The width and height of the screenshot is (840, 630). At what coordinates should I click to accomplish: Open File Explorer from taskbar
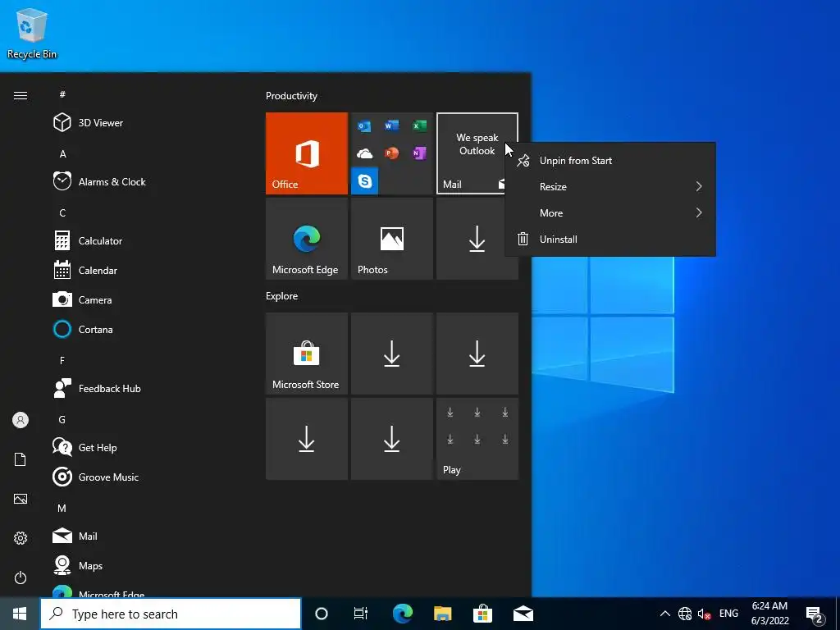pos(442,614)
